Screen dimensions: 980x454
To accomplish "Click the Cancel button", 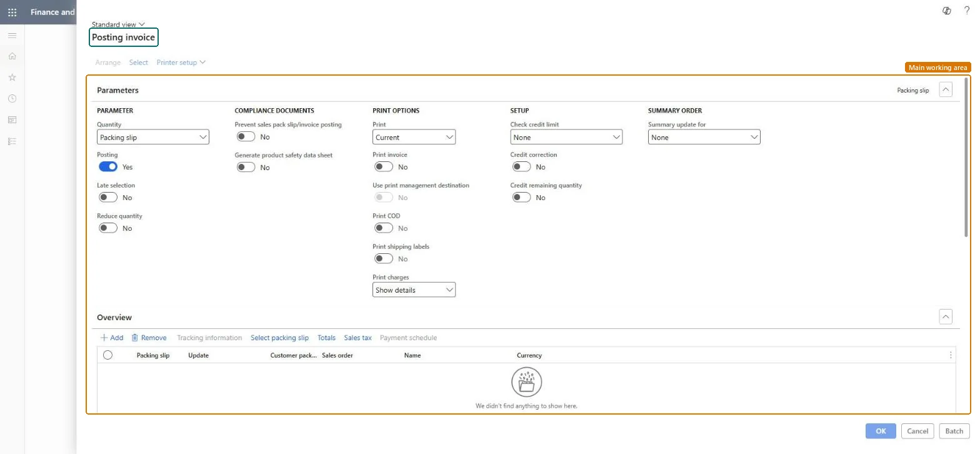I will coord(917,431).
